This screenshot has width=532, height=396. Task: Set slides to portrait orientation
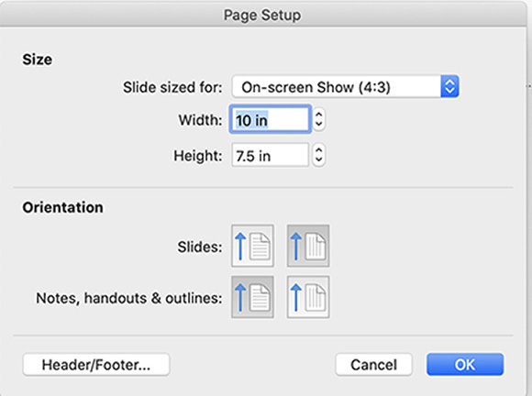[252, 246]
